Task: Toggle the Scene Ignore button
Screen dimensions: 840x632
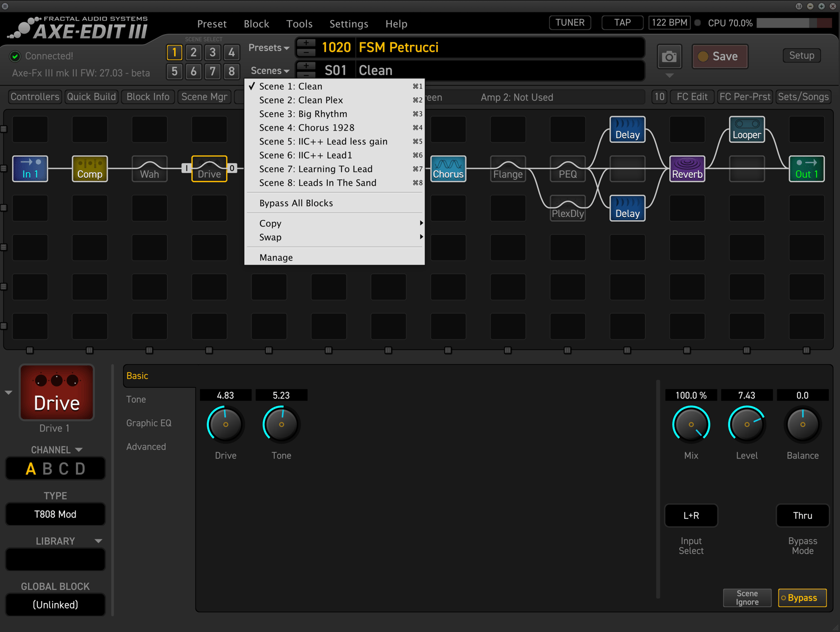Action: (747, 598)
